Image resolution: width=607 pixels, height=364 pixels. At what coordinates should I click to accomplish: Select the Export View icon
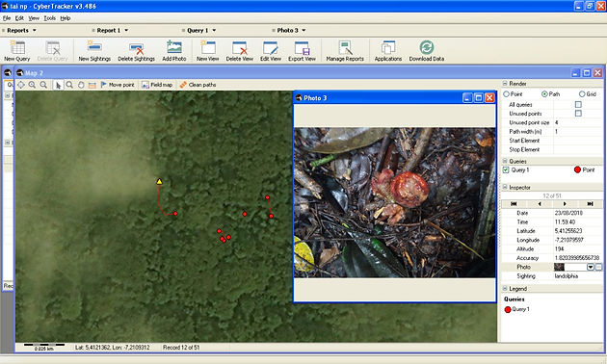pyautogui.click(x=302, y=51)
